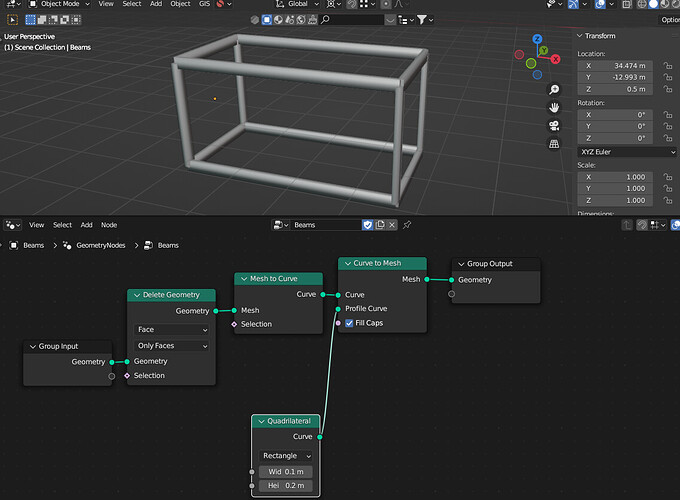680x500 pixels.
Task: Open the Only Faces mode dropdown
Action: pyautogui.click(x=172, y=346)
